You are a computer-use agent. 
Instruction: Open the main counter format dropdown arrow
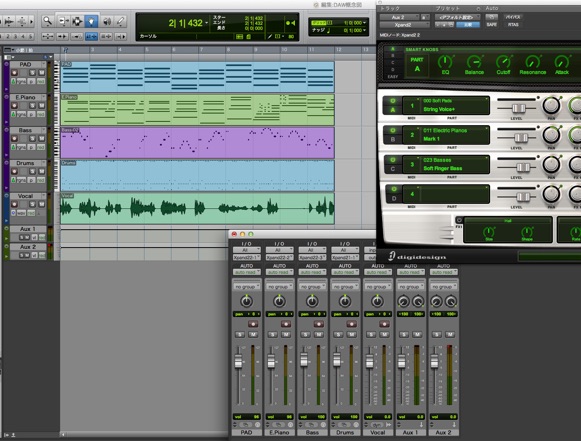(x=206, y=23)
